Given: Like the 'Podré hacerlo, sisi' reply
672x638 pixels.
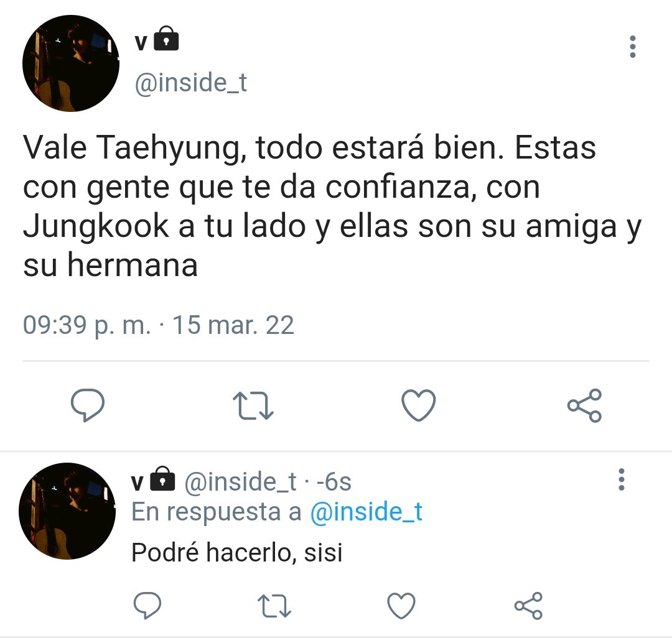Looking at the screenshot, I should coord(401,606).
